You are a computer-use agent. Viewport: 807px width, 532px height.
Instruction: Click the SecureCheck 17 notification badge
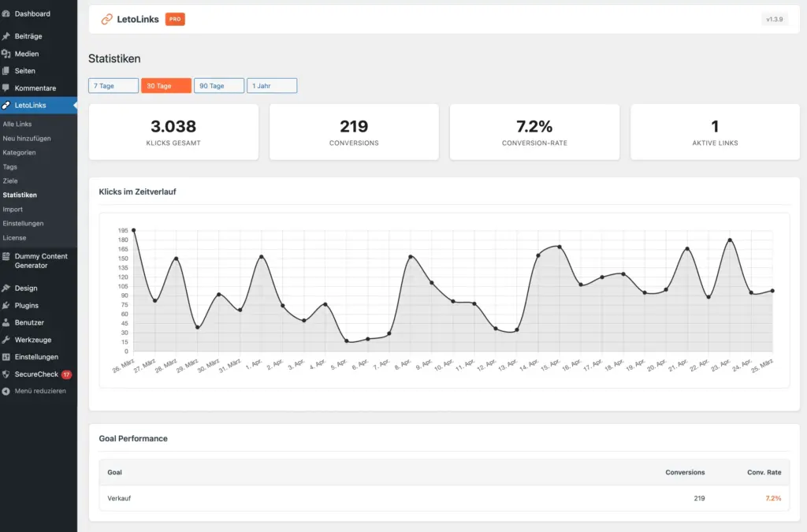66,374
